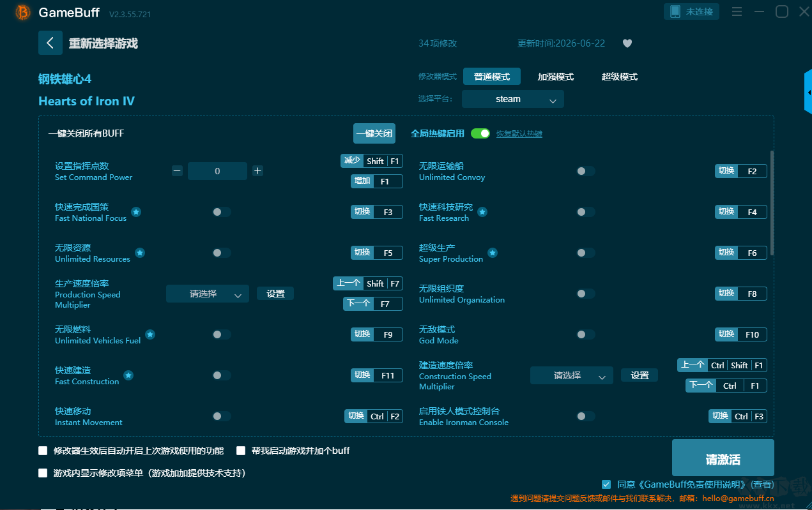Click F5 hotkey for Unlimited Resources
The width and height of the screenshot is (812, 510).
click(377, 253)
